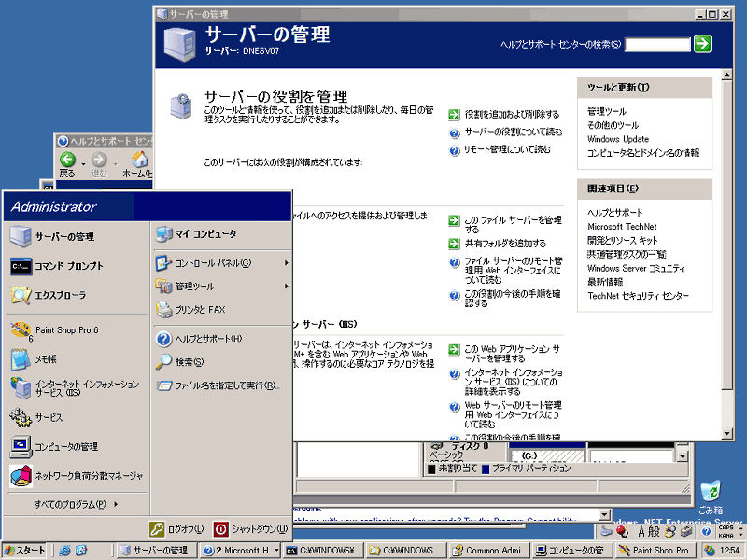Expand the コントロール パネル submenu arrow
This screenshot has height=560, width=747.
(286, 262)
